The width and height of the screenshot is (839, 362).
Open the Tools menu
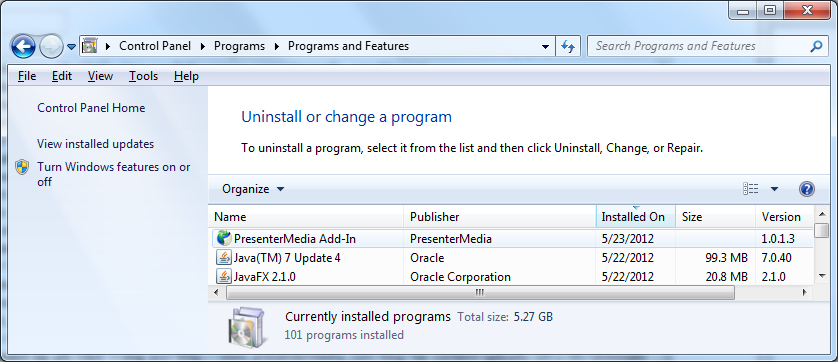pos(143,76)
